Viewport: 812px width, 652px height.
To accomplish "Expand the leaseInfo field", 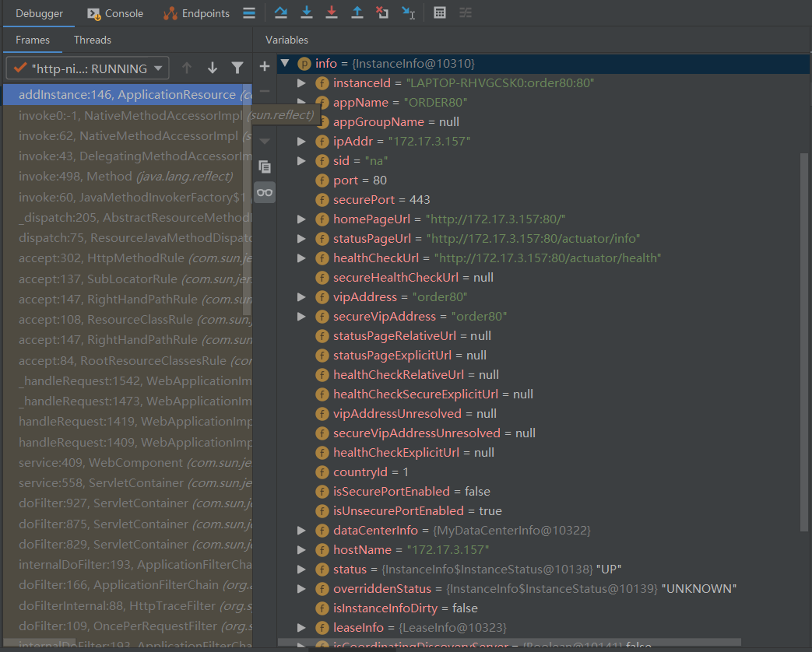I will [301, 628].
